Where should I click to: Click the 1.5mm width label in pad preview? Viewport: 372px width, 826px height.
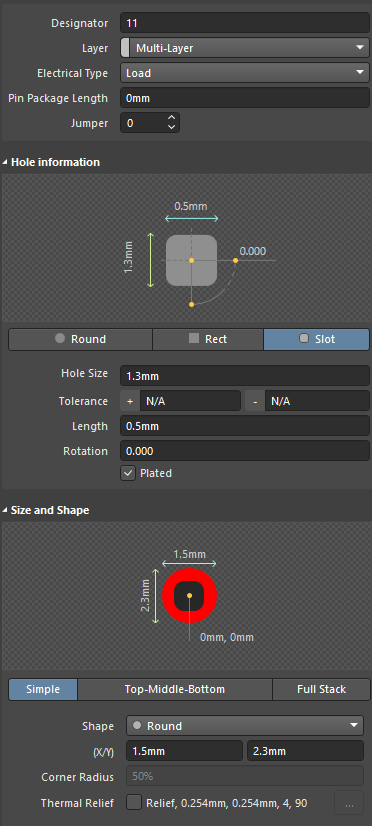(190, 554)
